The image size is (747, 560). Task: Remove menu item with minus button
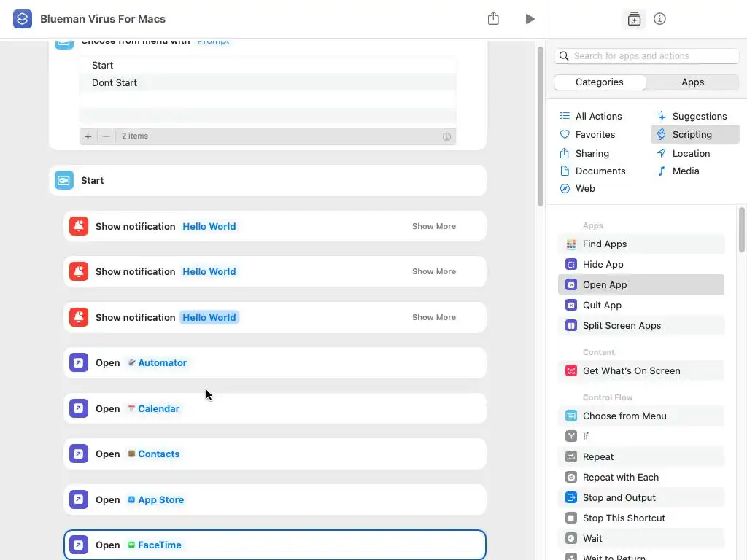pos(107,136)
